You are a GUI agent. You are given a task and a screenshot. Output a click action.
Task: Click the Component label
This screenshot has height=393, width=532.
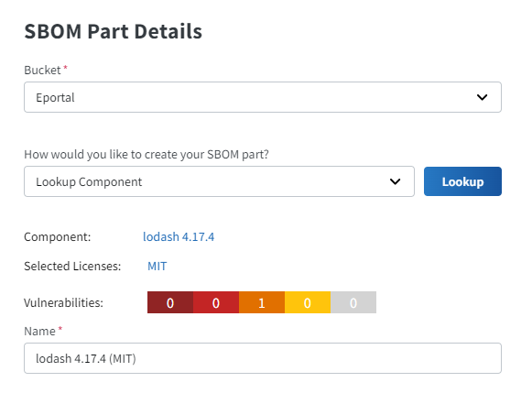[x=58, y=236]
